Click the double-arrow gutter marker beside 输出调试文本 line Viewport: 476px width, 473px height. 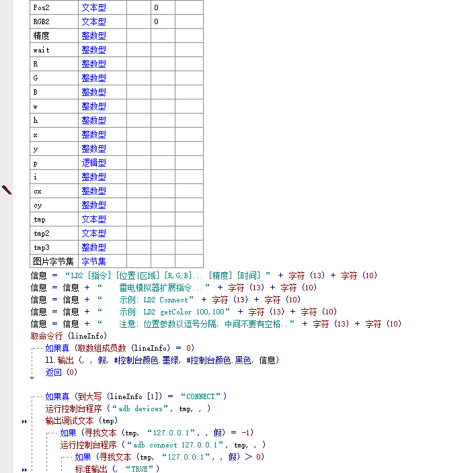25,421
